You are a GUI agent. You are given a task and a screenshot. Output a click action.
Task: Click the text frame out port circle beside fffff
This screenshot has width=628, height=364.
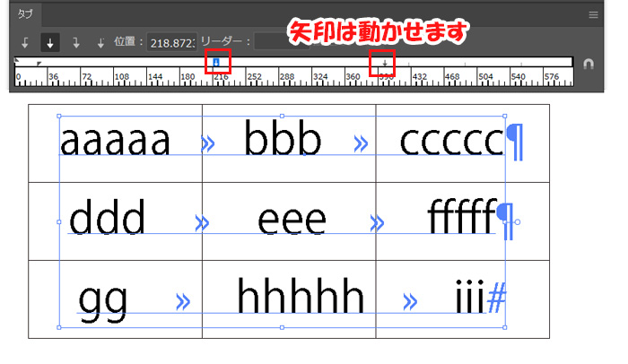[517, 221]
